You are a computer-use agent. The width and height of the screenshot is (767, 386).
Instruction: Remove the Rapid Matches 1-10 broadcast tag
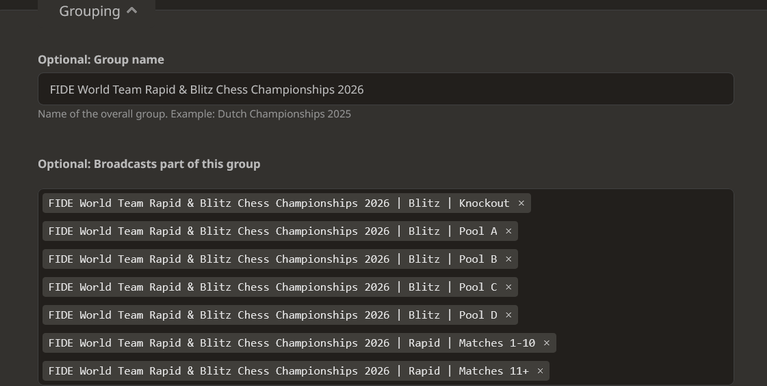click(546, 343)
